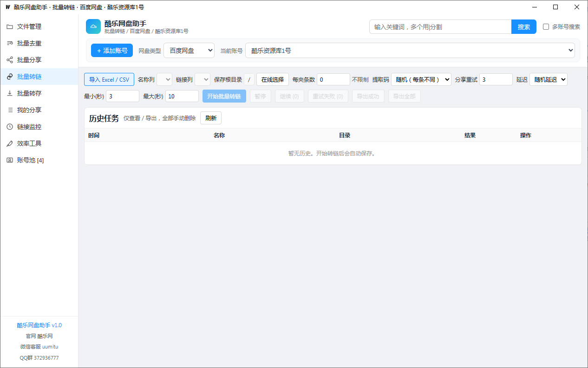Click the W icon in the title bar
Viewport: 588px width, 368px height.
coord(7,7)
